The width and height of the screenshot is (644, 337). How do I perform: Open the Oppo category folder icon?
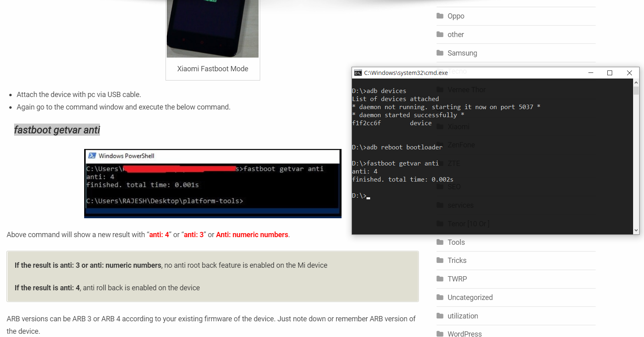pyautogui.click(x=440, y=16)
